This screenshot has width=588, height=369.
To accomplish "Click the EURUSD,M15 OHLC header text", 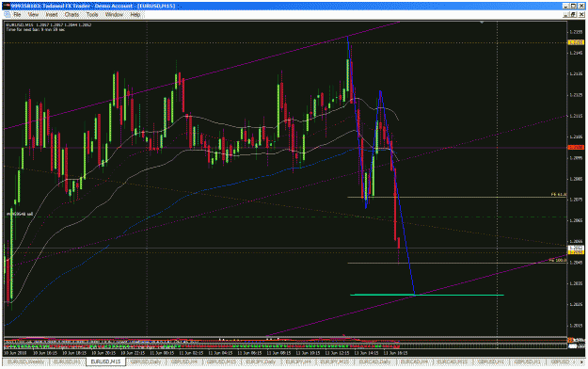I will pos(49,24).
